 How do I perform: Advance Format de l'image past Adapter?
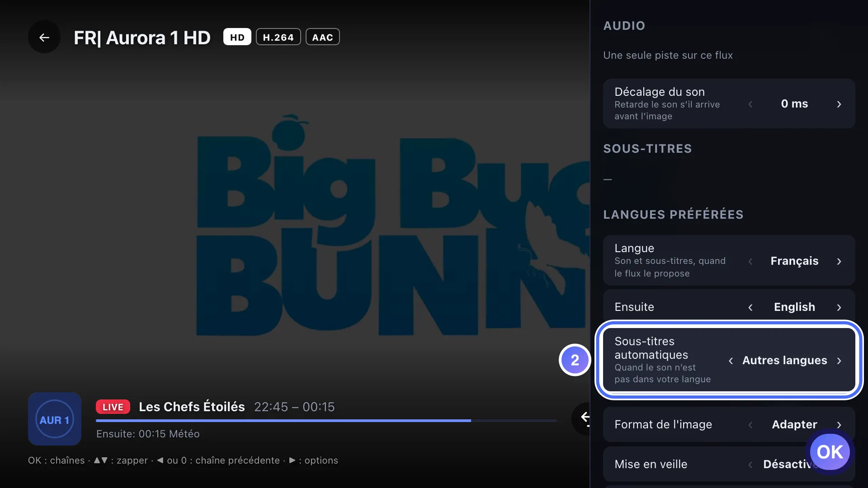coord(839,425)
